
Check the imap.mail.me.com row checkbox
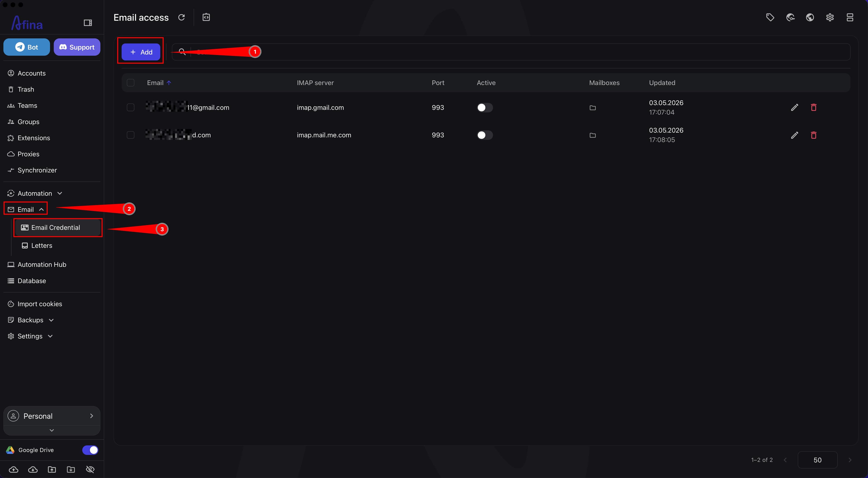[x=130, y=135]
